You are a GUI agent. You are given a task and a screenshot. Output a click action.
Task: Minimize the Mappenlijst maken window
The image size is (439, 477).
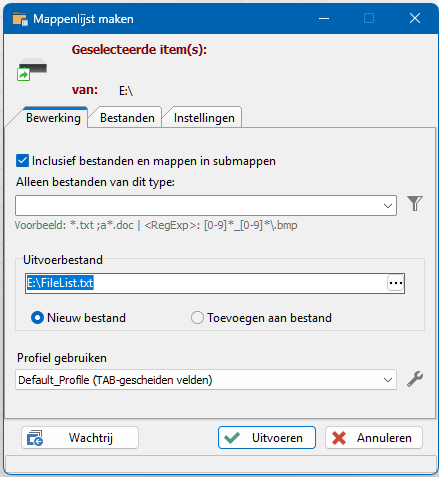324,18
